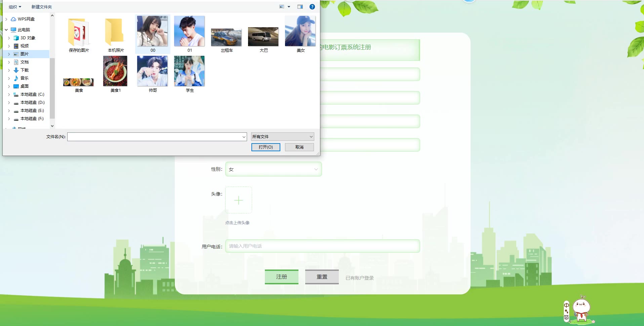Select the 学生 photo thumbnail

pos(190,74)
